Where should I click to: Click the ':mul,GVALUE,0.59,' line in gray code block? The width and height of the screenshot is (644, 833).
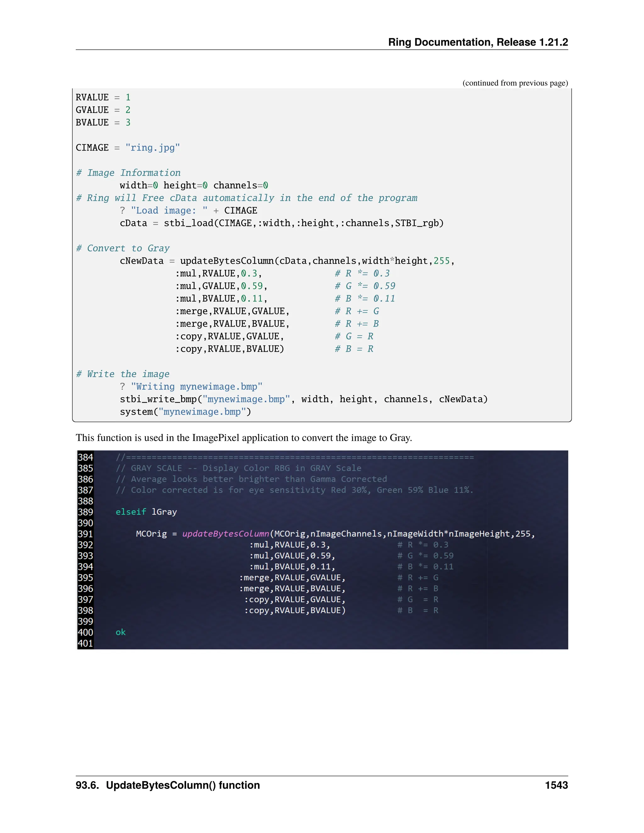tap(221, 286)
